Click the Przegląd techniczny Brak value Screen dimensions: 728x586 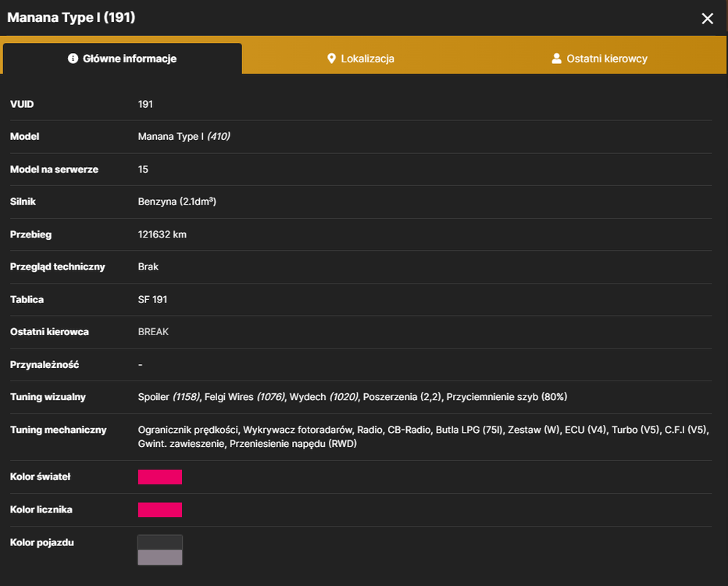(148, 267)
